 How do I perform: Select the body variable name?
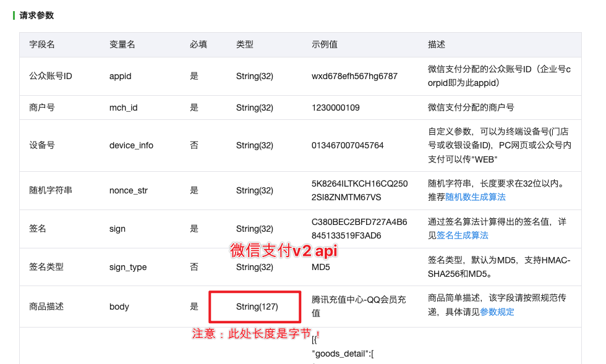click(x=119, y=307)
